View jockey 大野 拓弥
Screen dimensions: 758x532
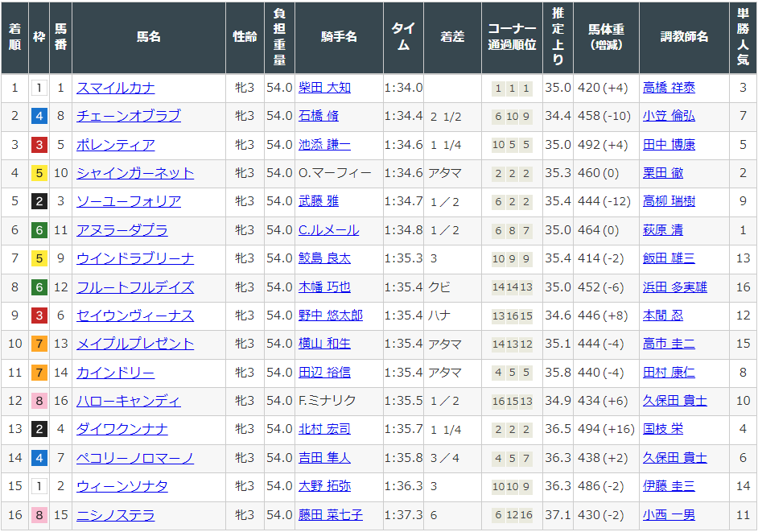tap(324, 486)
